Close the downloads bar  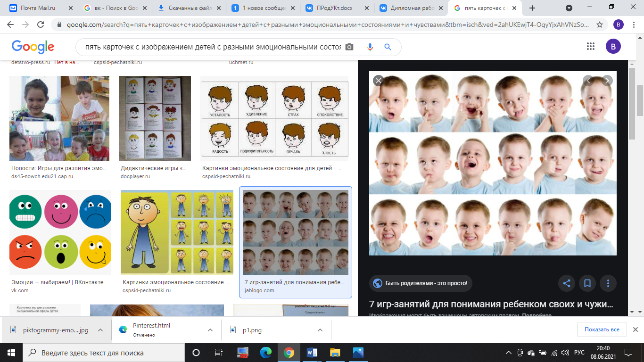635,329
